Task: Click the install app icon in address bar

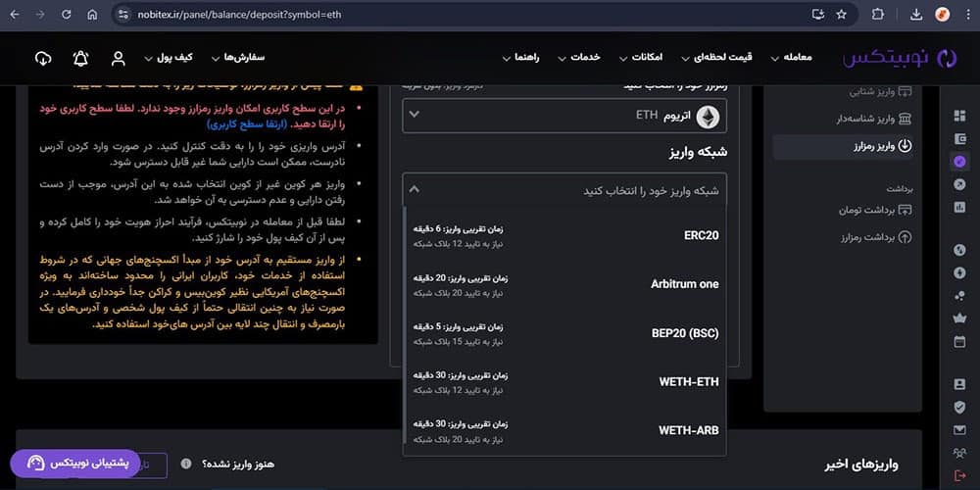Action: click(x=817, y=15)
